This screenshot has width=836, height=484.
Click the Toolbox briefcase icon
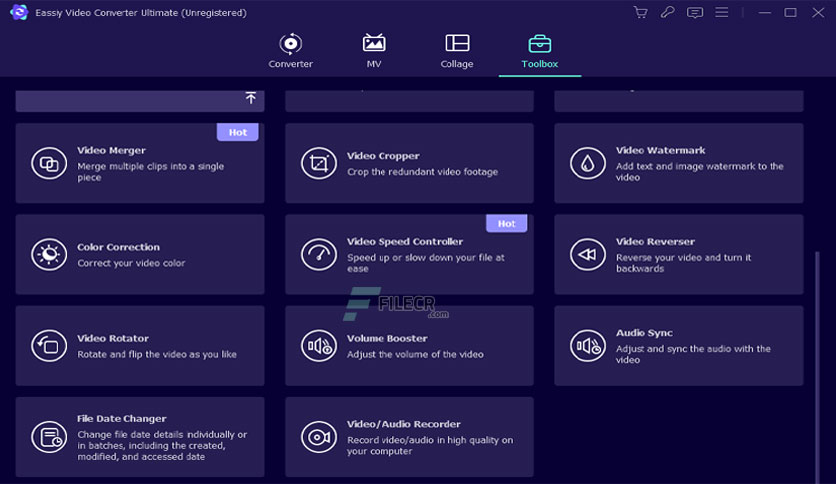(x=540, y=43)
